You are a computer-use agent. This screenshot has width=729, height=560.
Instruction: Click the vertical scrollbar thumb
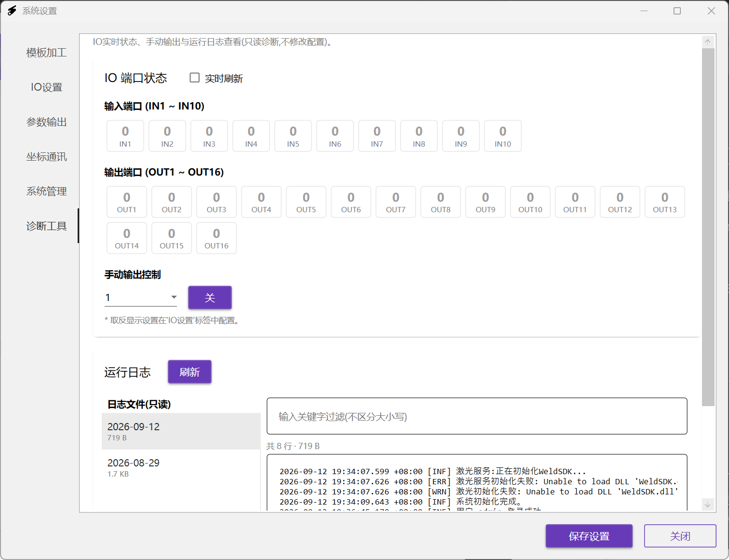coord(708,227)
